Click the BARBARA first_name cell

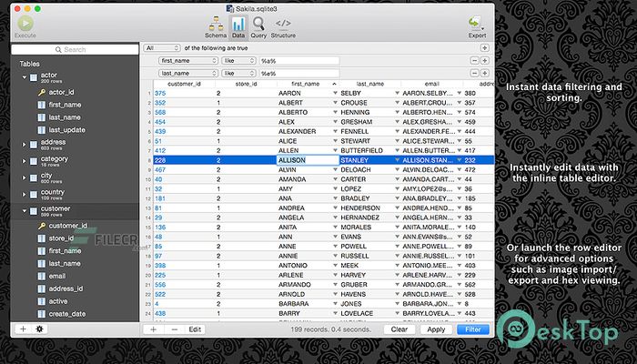tap(308, 303)
